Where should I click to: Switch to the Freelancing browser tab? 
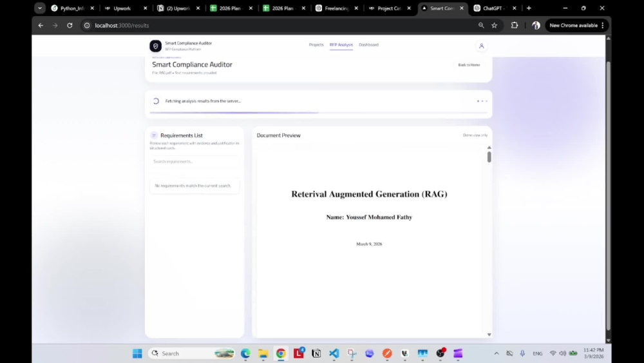pos(336,8)
